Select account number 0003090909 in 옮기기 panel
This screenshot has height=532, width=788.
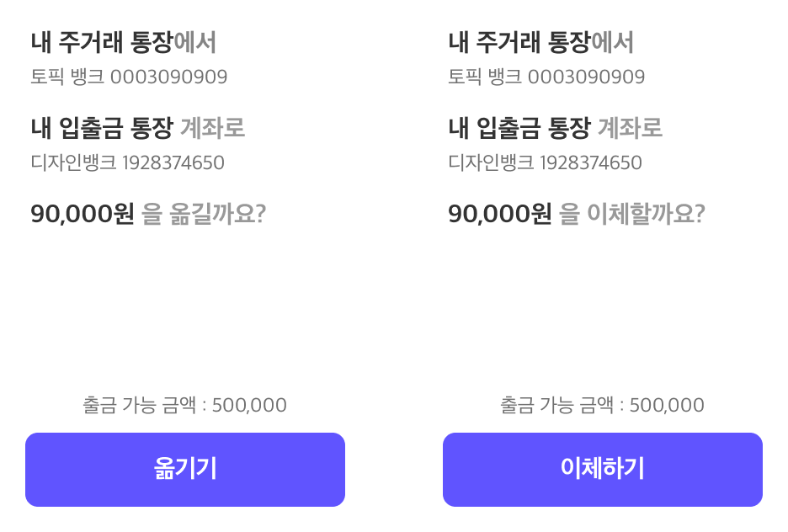[x=169, y=77]
